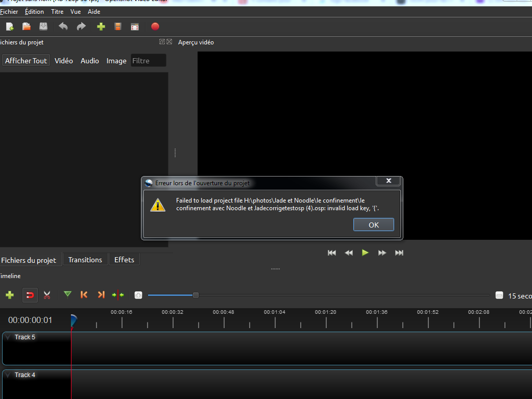Image resolution: width=532 pixels, height=399 pixels.
Task: Toggle the fullscreen toolbar icon
Action: tap(135, 27)
